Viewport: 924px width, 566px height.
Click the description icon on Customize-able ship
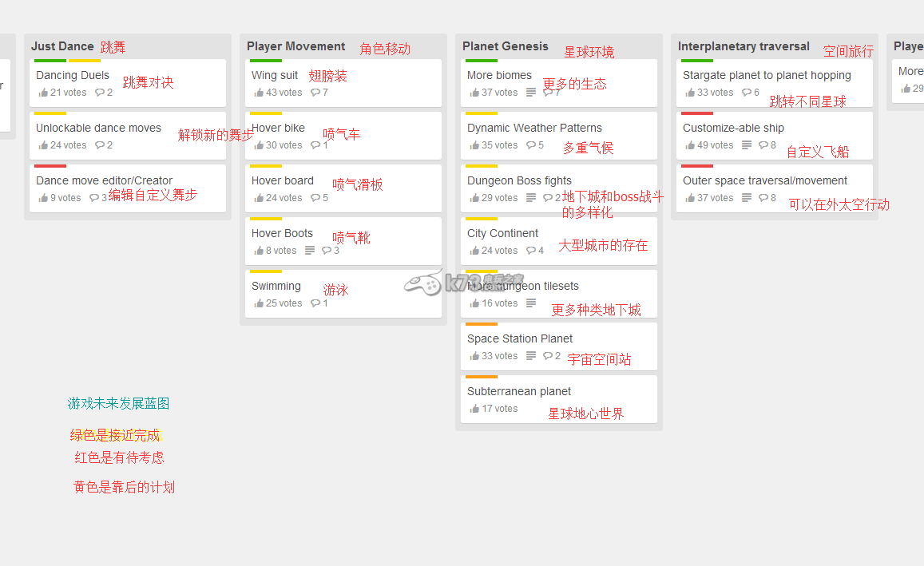pyautogui.click(x=747, y=145)
